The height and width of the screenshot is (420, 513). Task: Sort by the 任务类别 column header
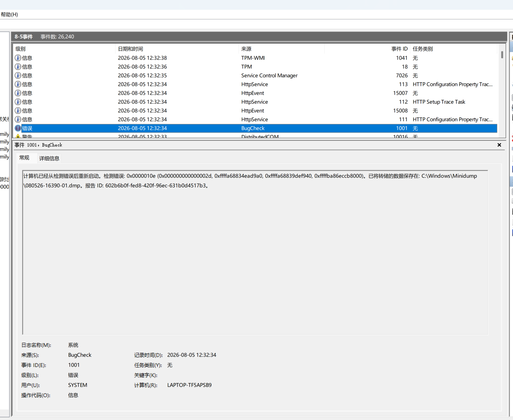click(454, 49)
